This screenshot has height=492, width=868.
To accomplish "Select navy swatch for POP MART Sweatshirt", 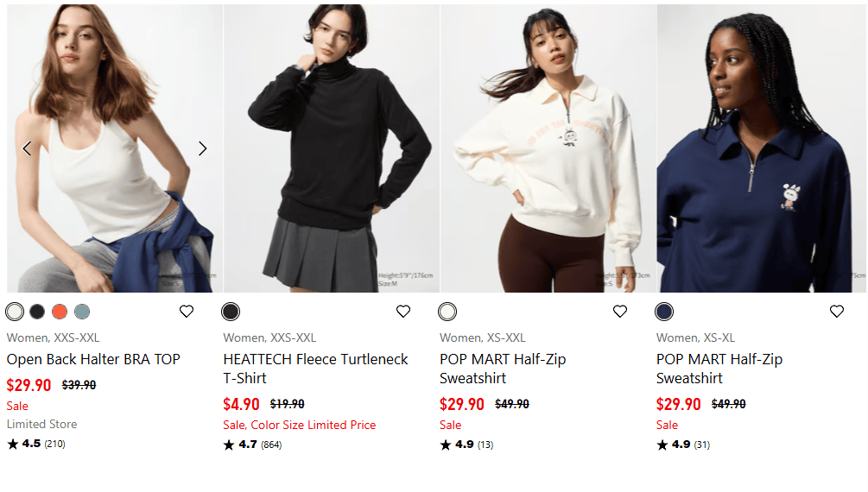I will tap(664, 312).
